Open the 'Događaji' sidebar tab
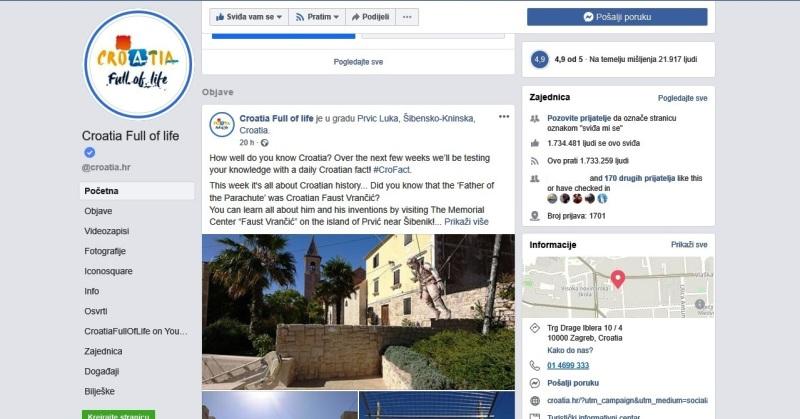The width and height of the screenshot is (800, 419). [102, 371]
